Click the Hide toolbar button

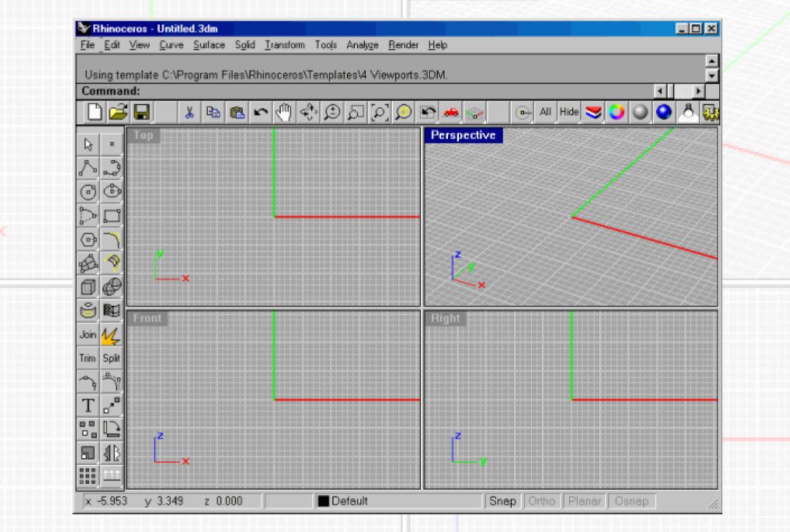coord(570,112)
